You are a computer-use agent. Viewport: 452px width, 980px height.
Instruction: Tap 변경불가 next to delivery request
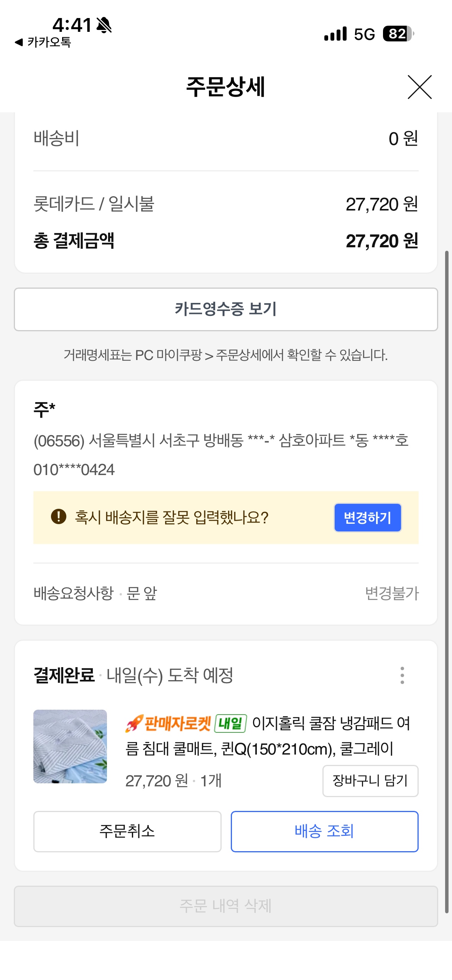pos(391,593)
